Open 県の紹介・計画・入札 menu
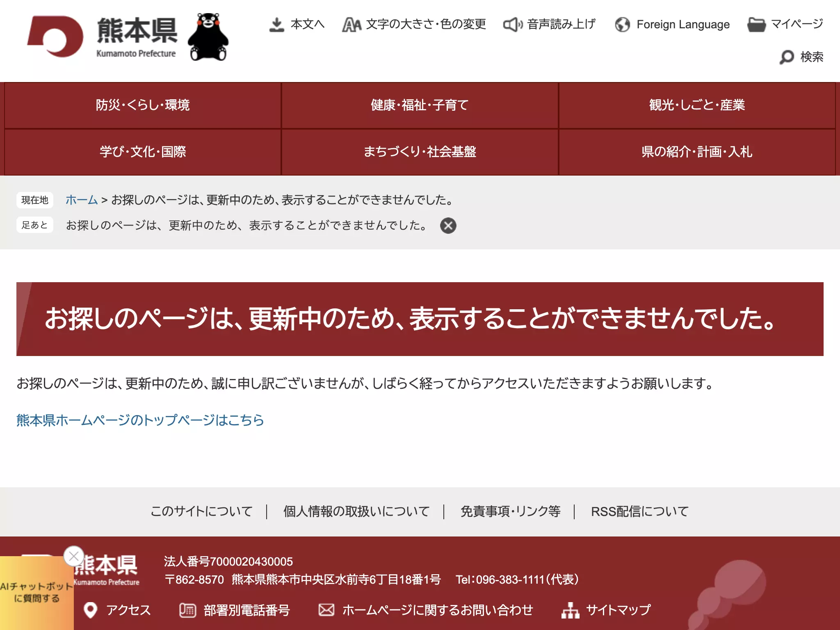 click(697, 152)
